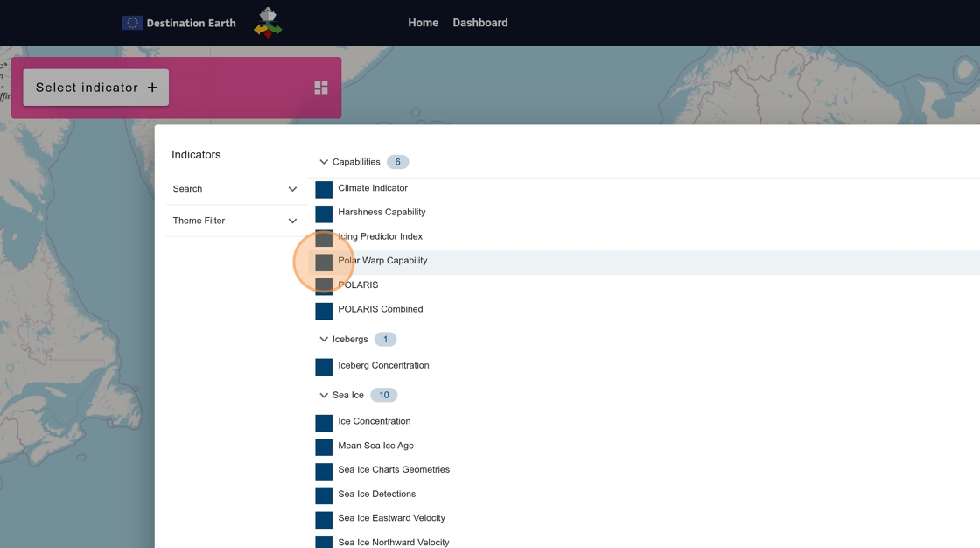Click the Mean Sea Ice Age square icon
The height and width of the screenshot is (548, 980).
pyautogui.click(x=324, y=447)
